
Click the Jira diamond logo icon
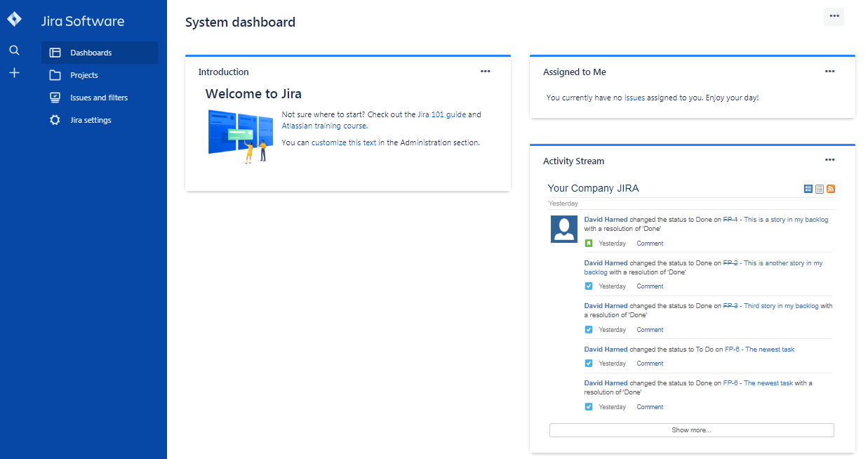click(14, 20)
